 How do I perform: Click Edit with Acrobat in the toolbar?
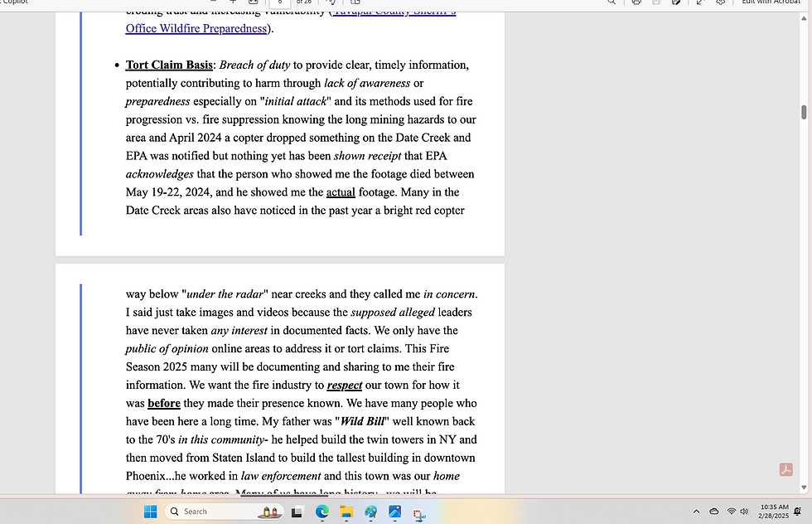[x=771, y=2]
